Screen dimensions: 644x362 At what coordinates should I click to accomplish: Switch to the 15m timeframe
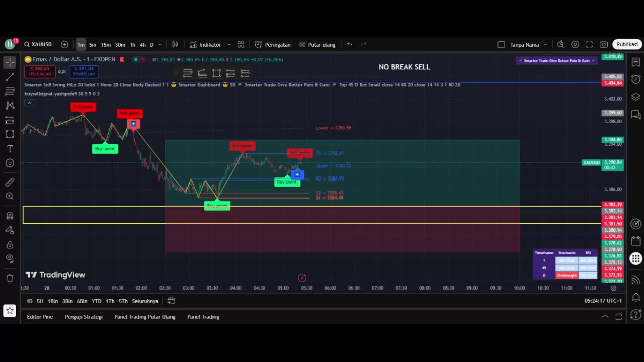(x=106, y=45)
